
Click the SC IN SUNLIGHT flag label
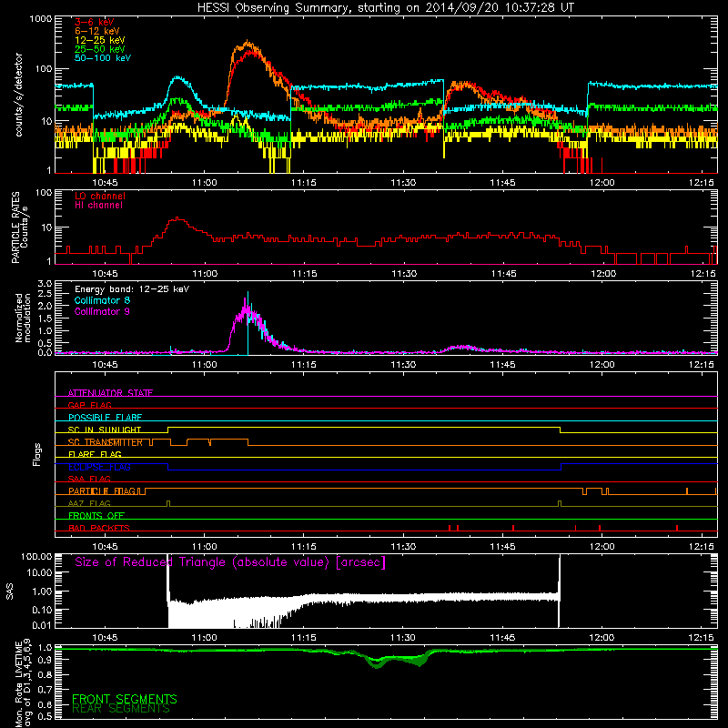[105, 430]
